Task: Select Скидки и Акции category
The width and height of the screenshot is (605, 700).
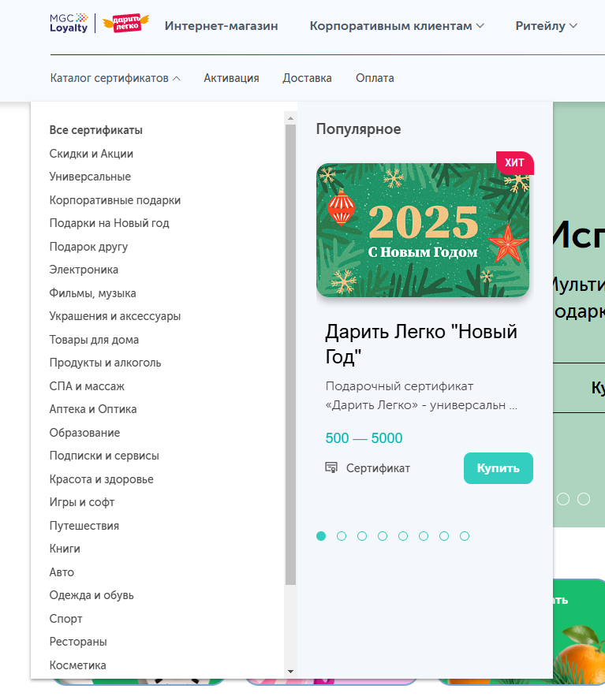Action: tap(91, 154)
